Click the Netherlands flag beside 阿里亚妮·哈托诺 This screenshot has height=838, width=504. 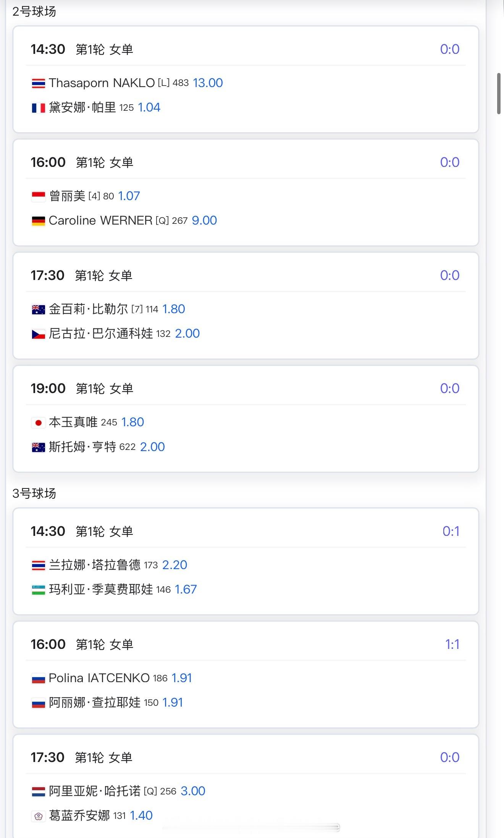coord(38,791)
